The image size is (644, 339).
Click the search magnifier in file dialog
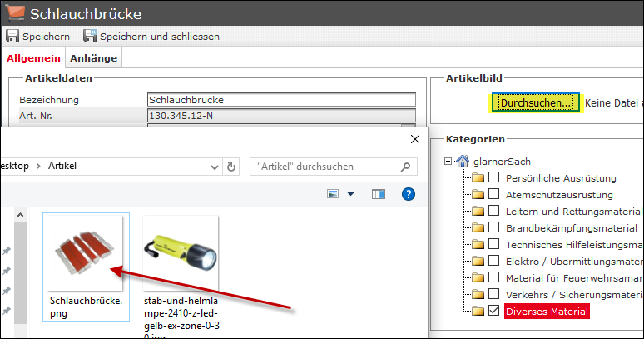(405, 167)
